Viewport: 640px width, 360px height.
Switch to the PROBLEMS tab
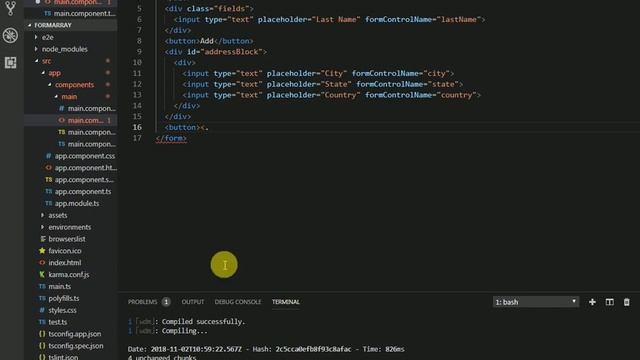coord(142,302)
